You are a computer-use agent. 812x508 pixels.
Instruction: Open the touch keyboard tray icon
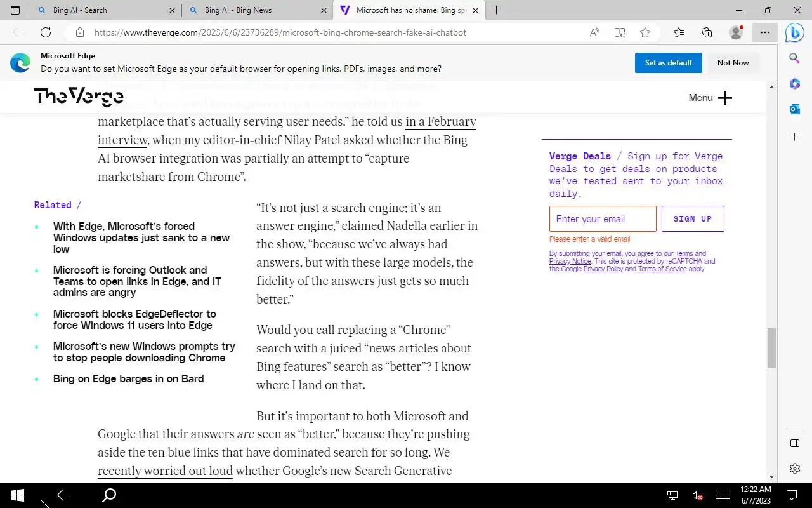point(723,495)
